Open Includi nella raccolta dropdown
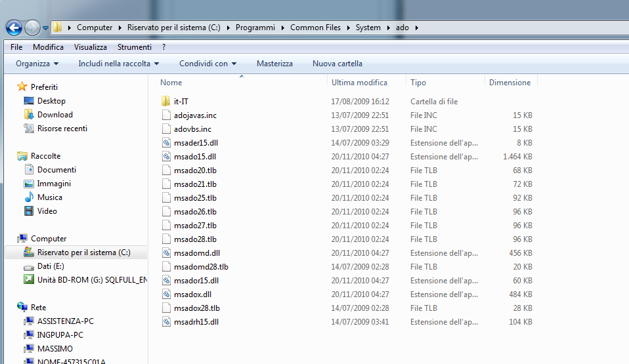Image resolution: width=629 pixels, height=364 pixels. pyautogui.click(x=118, y=64)
